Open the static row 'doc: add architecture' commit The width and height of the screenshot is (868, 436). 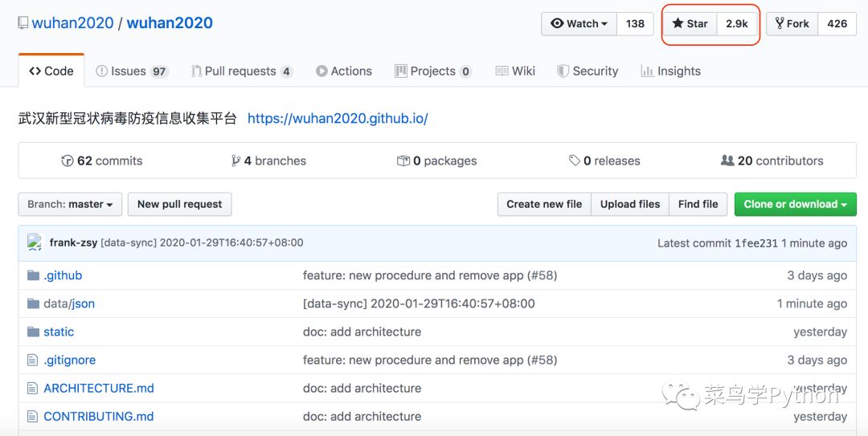pos(362,332)
